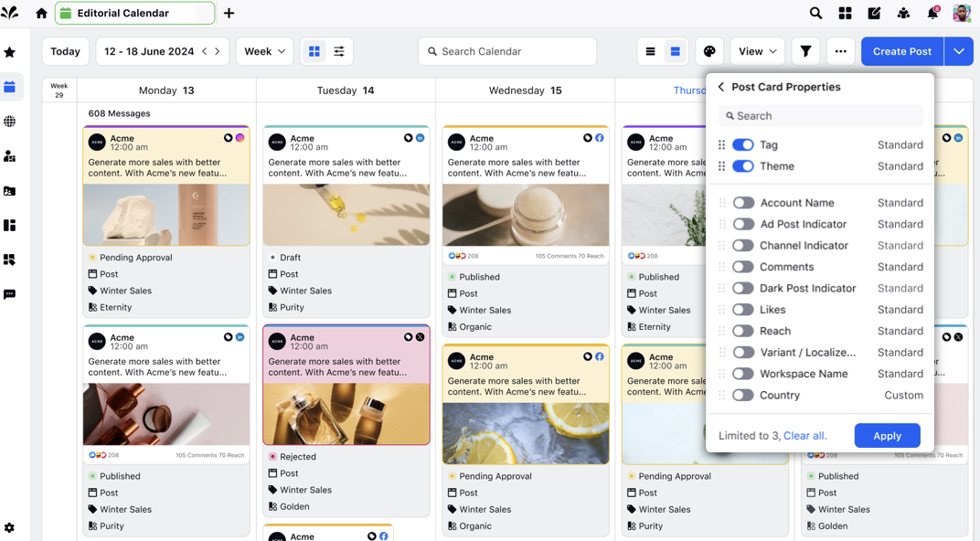Select the expanded card density icon
This screenshot has height=541, width=980.
(675, 51)
